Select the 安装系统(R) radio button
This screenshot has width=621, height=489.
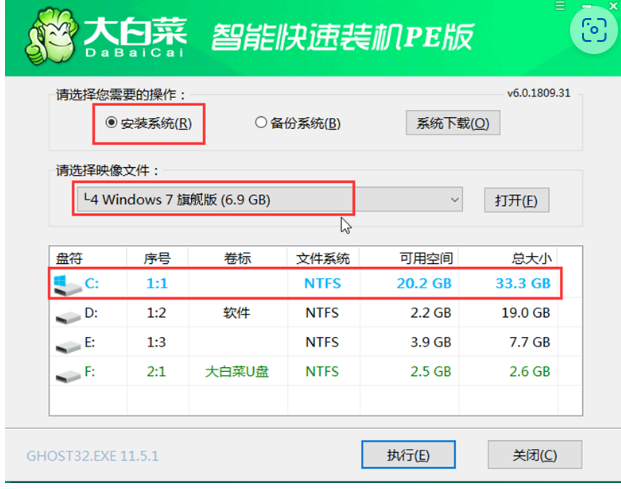click(x=111, y=123)
